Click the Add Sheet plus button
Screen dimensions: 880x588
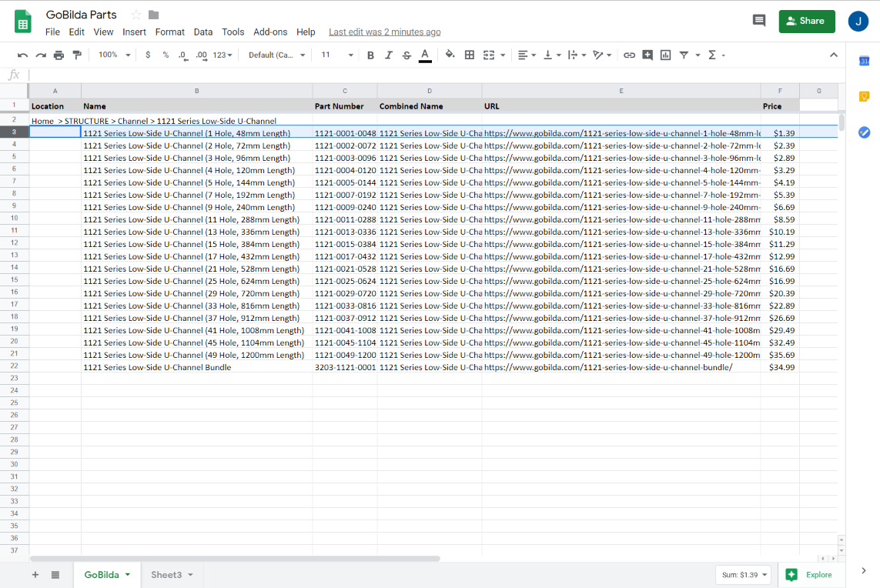pyautogui.click(x=35, y=575)
